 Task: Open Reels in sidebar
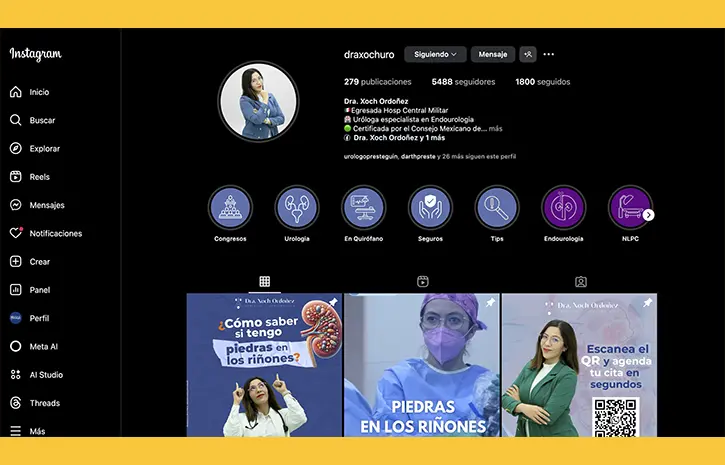(x=30, y=177)
